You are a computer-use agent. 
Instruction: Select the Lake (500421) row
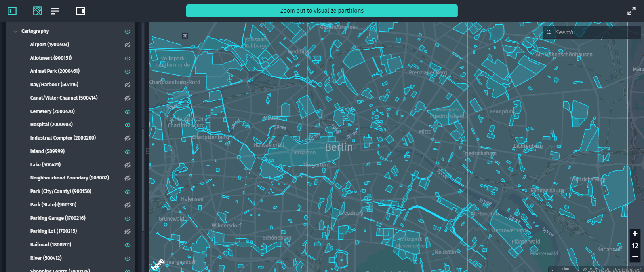coord(70,165)
